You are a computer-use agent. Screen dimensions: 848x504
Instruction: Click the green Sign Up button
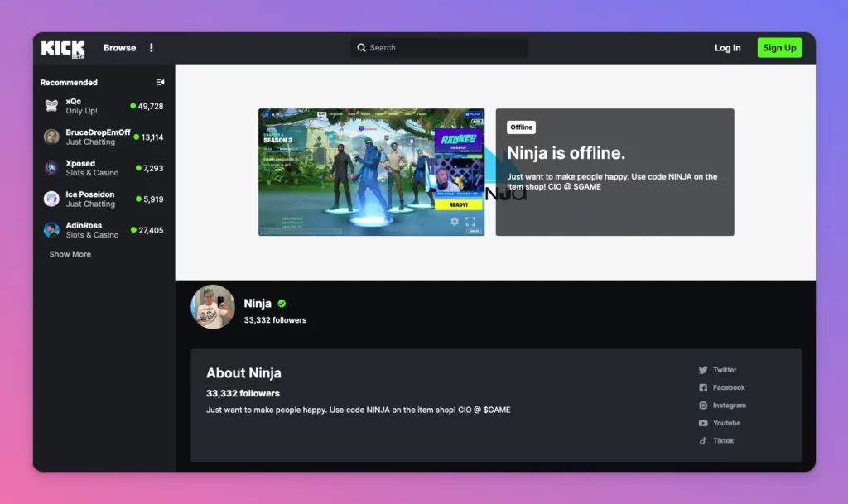pyautogui.click(x=779, y=47)
